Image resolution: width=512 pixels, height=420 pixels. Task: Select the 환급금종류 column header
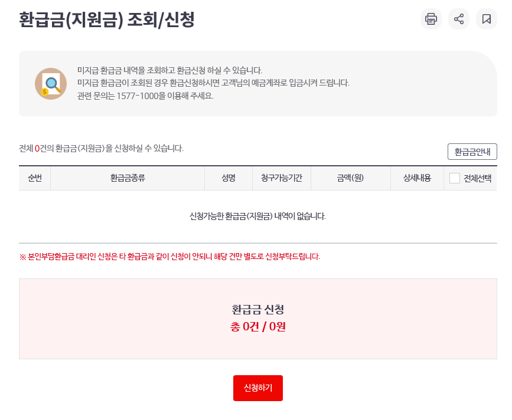[x=128, y=179]
